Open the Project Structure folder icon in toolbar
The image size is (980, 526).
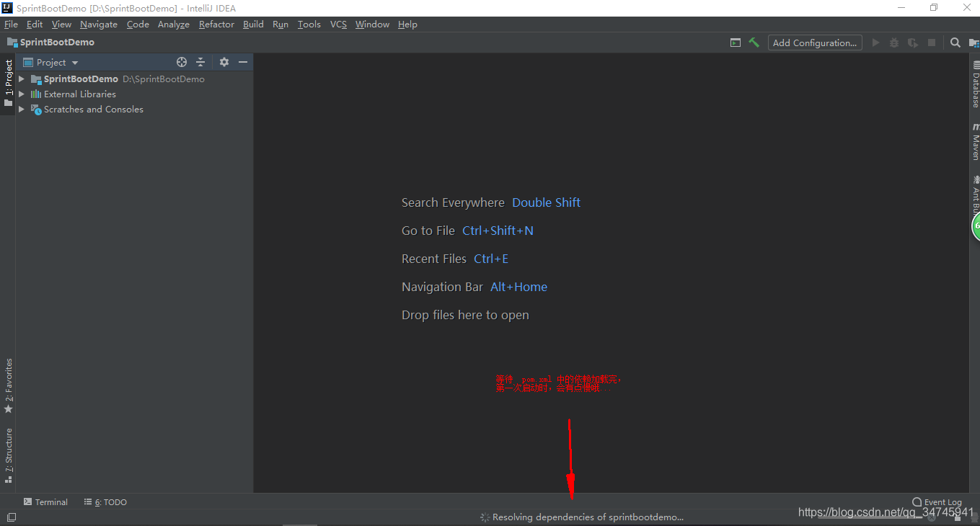pos(974,43)
